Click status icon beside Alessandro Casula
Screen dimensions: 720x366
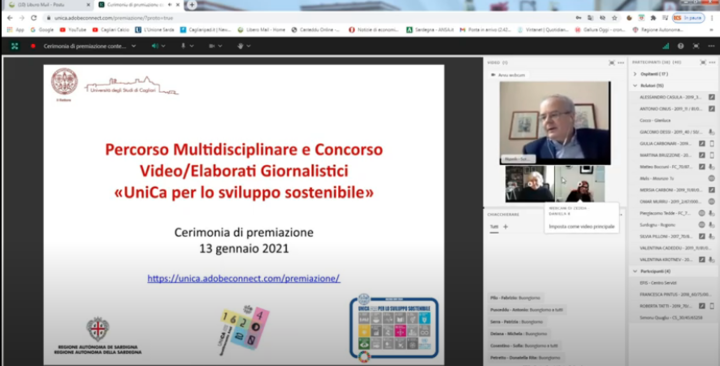(711, 97)
